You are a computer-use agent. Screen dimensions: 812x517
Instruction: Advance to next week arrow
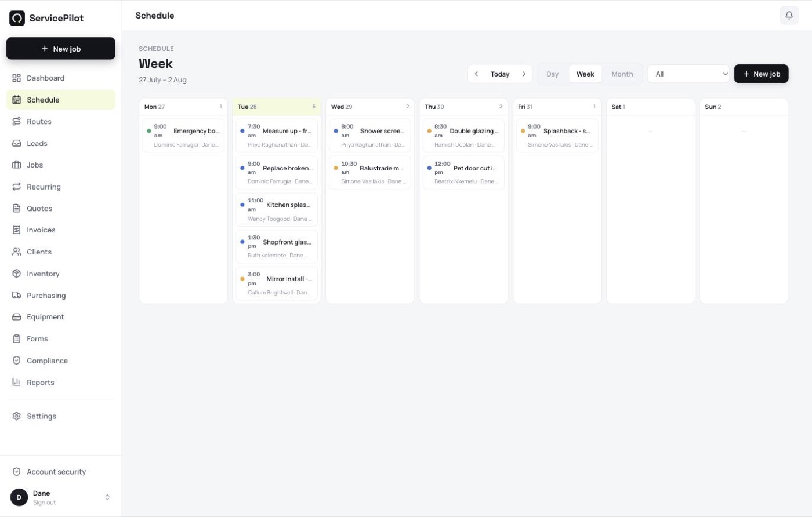tap(524, 74)
